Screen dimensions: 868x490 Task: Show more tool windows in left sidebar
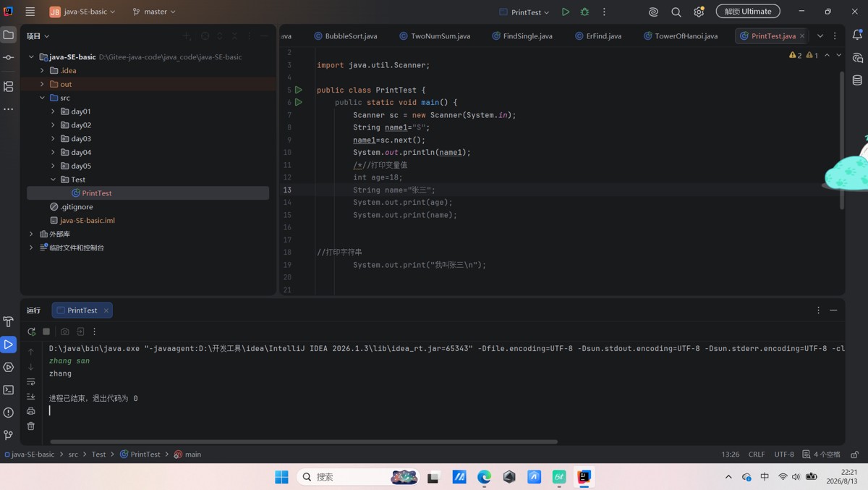9,109
